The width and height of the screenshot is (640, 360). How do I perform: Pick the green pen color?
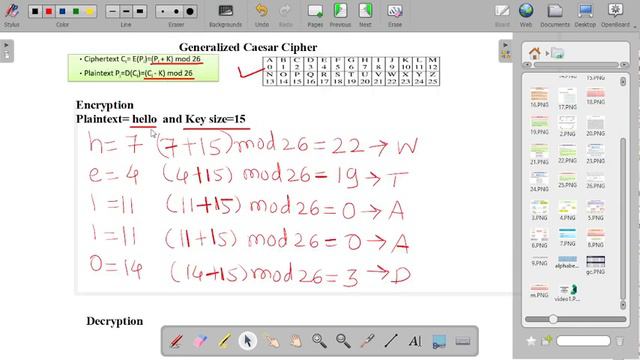click(76, 11)
